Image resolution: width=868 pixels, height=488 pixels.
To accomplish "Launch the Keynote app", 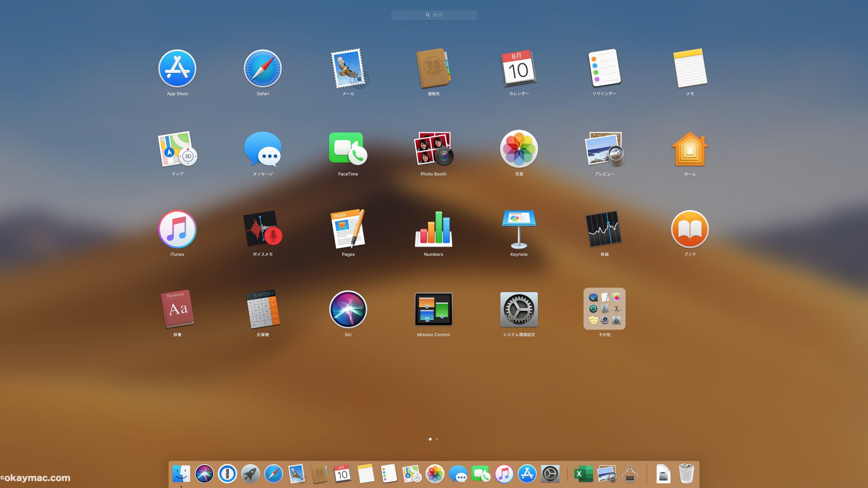I will click(x=519, y=229).
